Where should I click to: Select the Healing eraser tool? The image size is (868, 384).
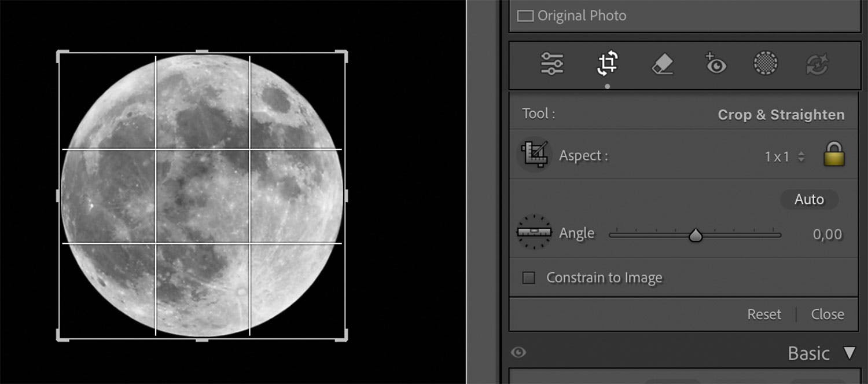tap(662, 64)
